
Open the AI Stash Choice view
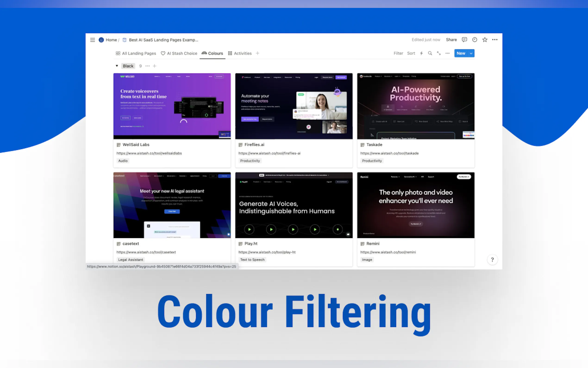point(179,53)
